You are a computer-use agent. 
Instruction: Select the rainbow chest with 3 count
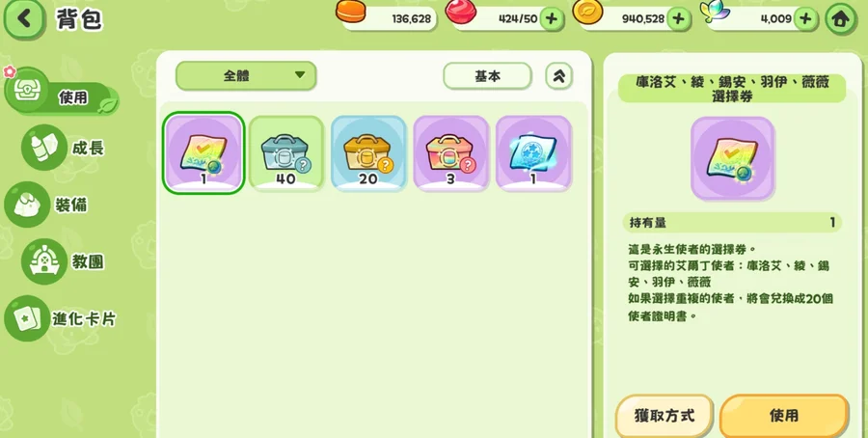coord(450,152)
